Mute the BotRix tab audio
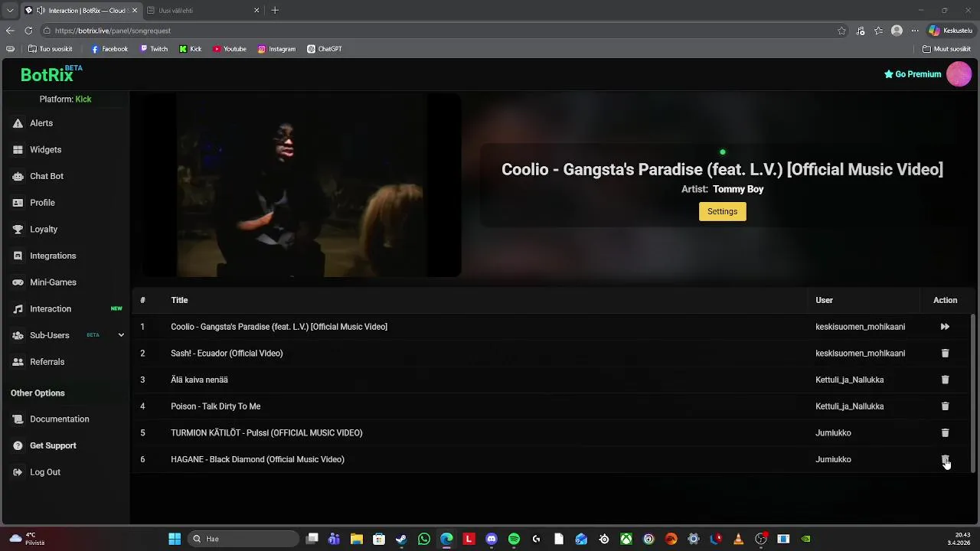Screen dimensions: 980x551 point(41,11)
